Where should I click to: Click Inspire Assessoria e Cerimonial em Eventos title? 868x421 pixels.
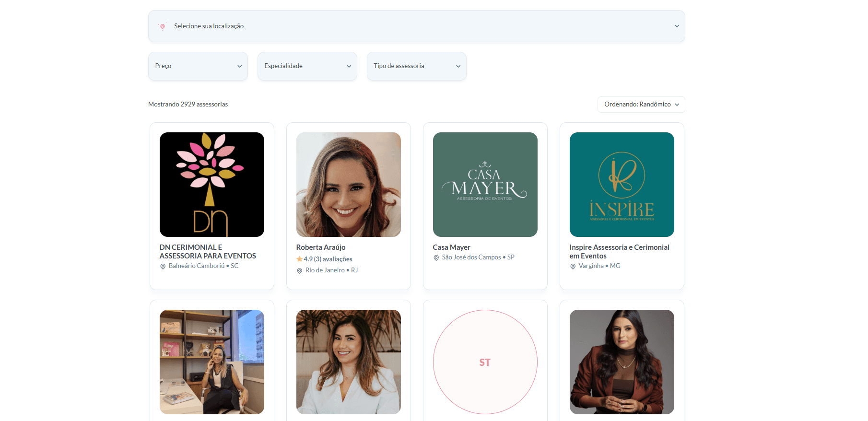[x=619, y=252]
